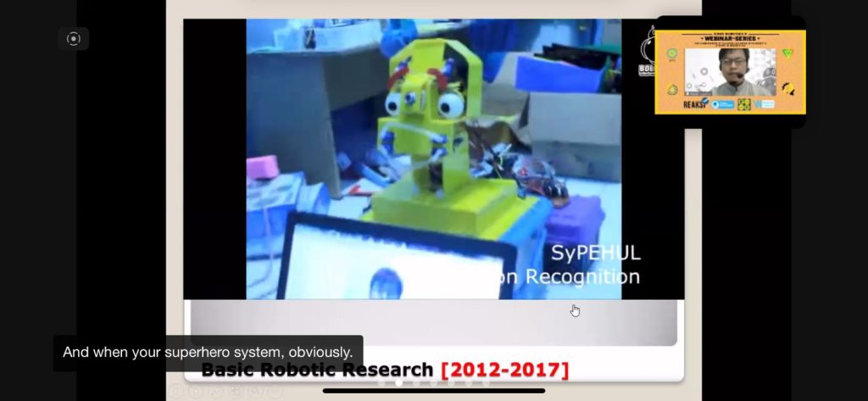Screen dimensions: 868x401
Task: Click the red [2012-2017] text
Action: coord(504,370)
